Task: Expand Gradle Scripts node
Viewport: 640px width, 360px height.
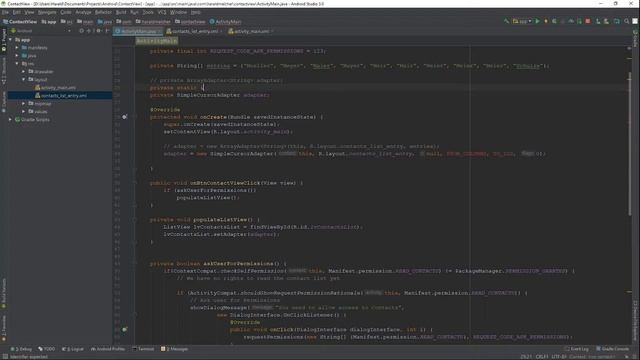Action: pos(11,120)
